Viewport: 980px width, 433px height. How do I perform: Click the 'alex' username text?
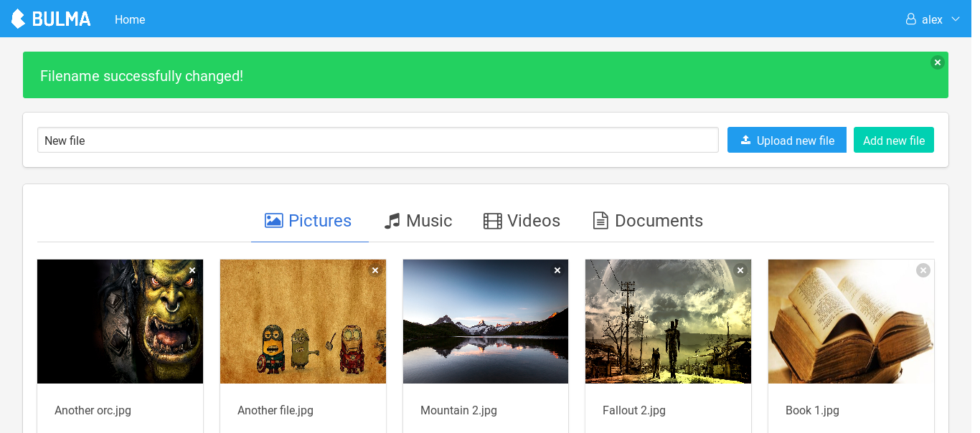(932, 19)
